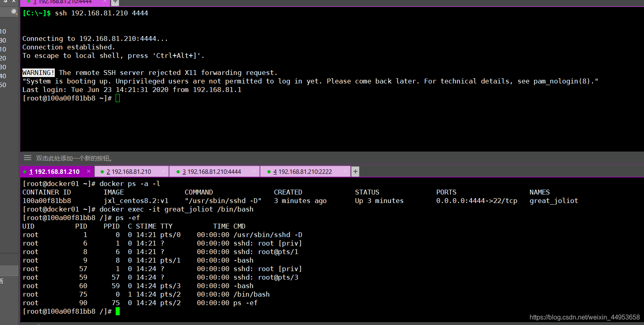Click the 'Up 3 minutes' status value
The width and height of the screenshot is (644, 325).
(x=379, y=201)
